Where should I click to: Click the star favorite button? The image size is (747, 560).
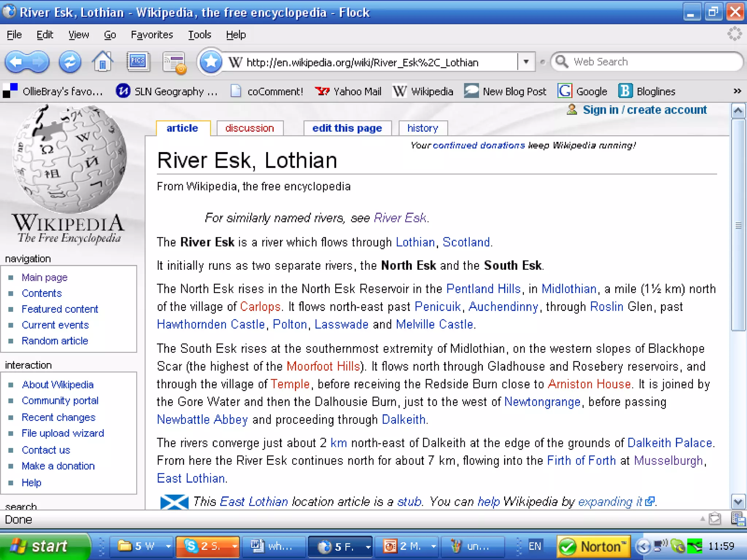[x=211, y=62]
